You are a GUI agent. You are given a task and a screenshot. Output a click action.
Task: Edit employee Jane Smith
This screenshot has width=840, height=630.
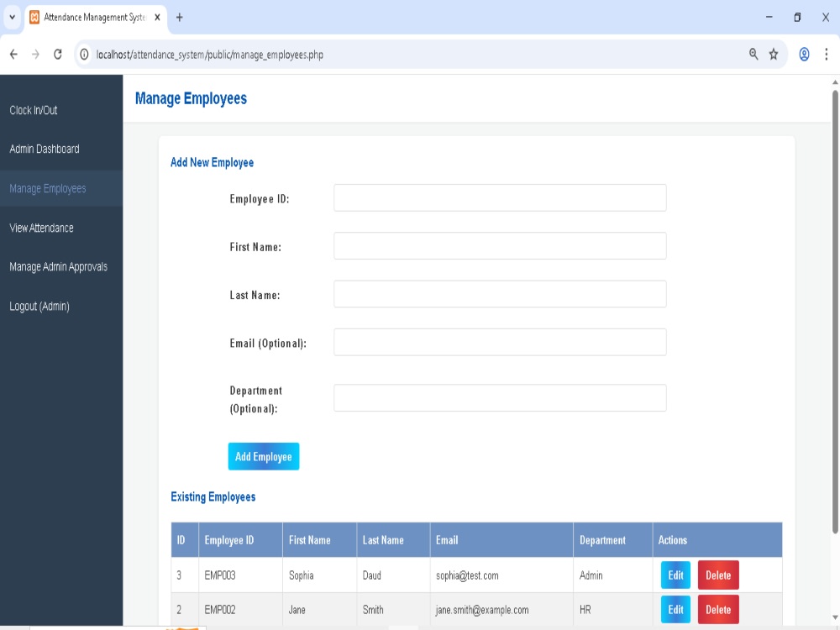coord(675,609)
